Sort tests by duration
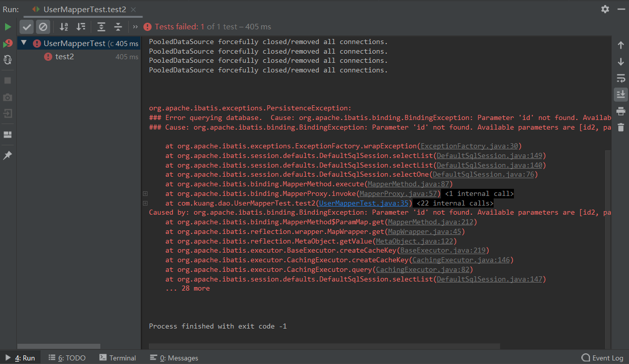Viewport: 629px width, 364px height. tap(81, 26)
